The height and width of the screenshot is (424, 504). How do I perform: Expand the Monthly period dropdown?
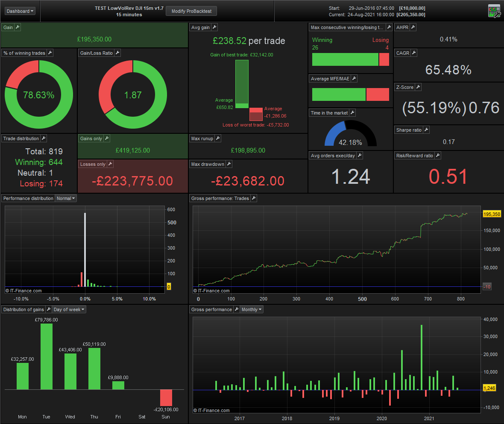coord(252,309)
